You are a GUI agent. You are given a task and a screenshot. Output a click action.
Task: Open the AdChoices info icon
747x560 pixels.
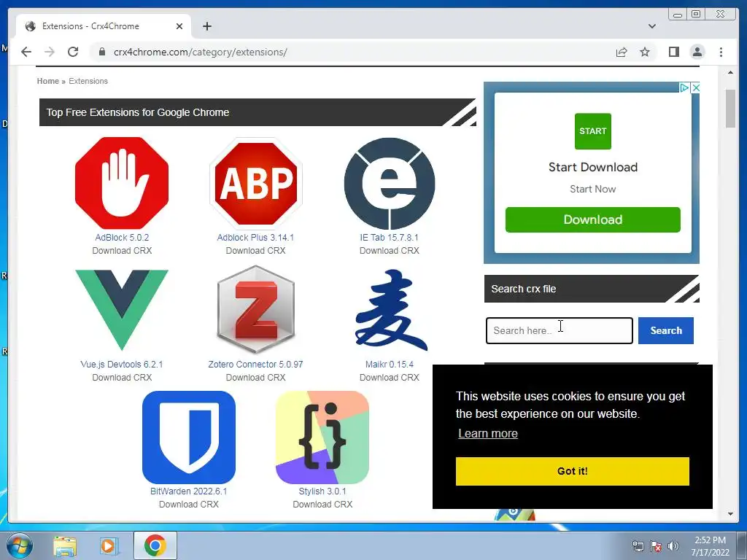click(684, 87)
